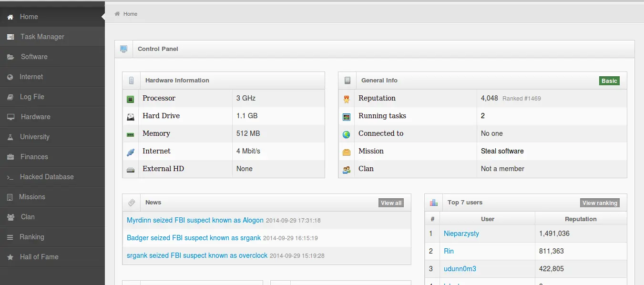Click the Internet connection icon in hardware table
The image size is (644, 285).
(130, 152)
